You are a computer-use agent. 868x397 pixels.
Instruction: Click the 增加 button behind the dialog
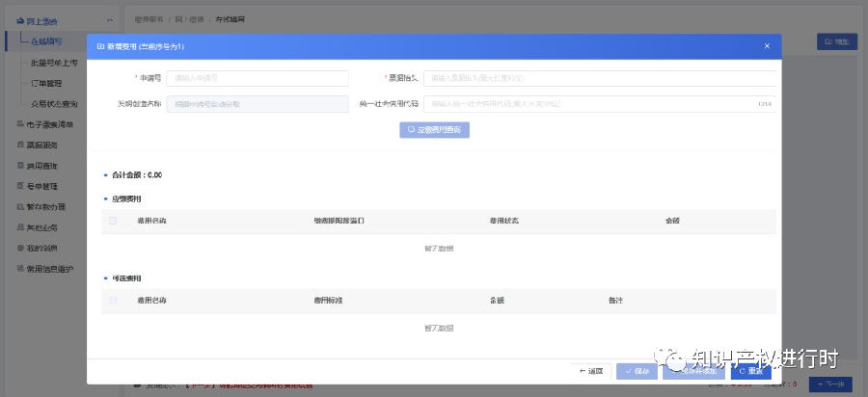tap(837, 41)
